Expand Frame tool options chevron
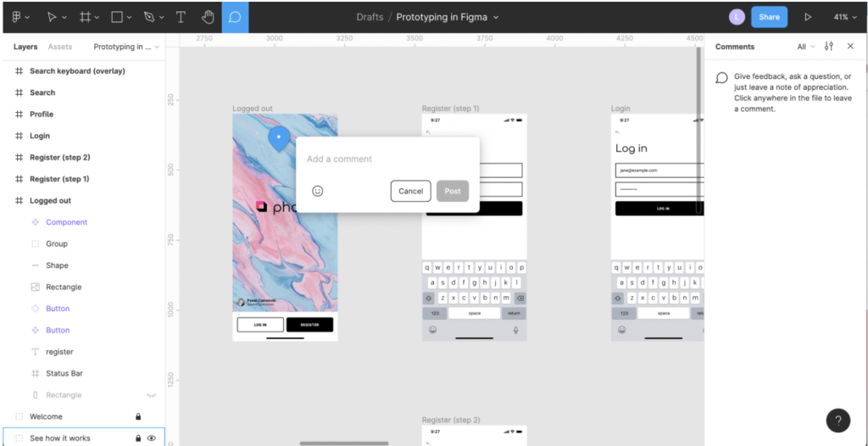Image resolution: width=868 pixels, height=446 pixels. click(x=97, y=17)
